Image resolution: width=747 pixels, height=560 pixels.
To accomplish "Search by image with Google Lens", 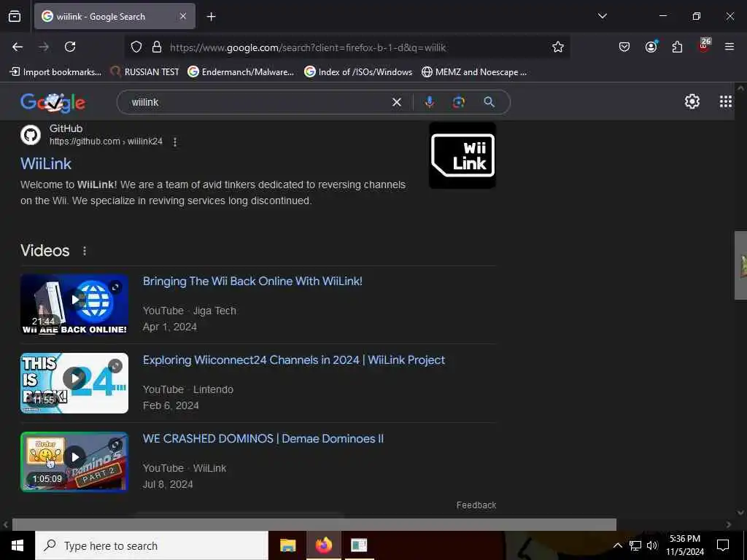I will tap(458, 102).
